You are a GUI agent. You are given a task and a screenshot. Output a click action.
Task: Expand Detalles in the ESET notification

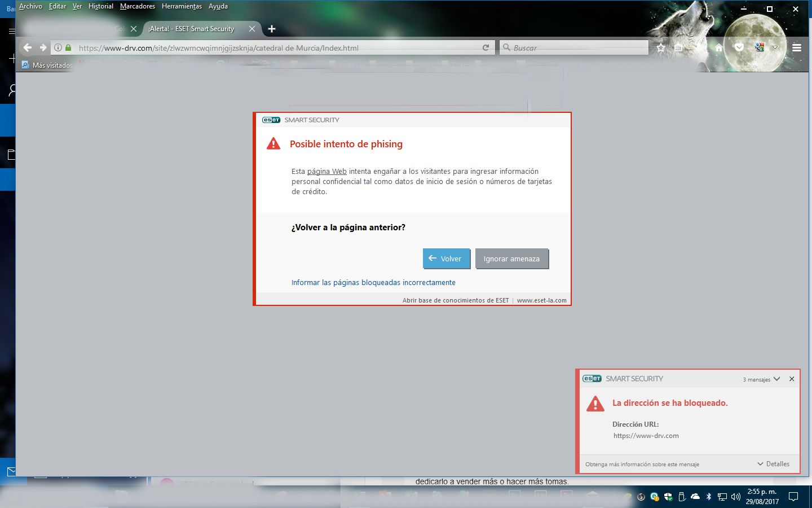tap(774, 464)
